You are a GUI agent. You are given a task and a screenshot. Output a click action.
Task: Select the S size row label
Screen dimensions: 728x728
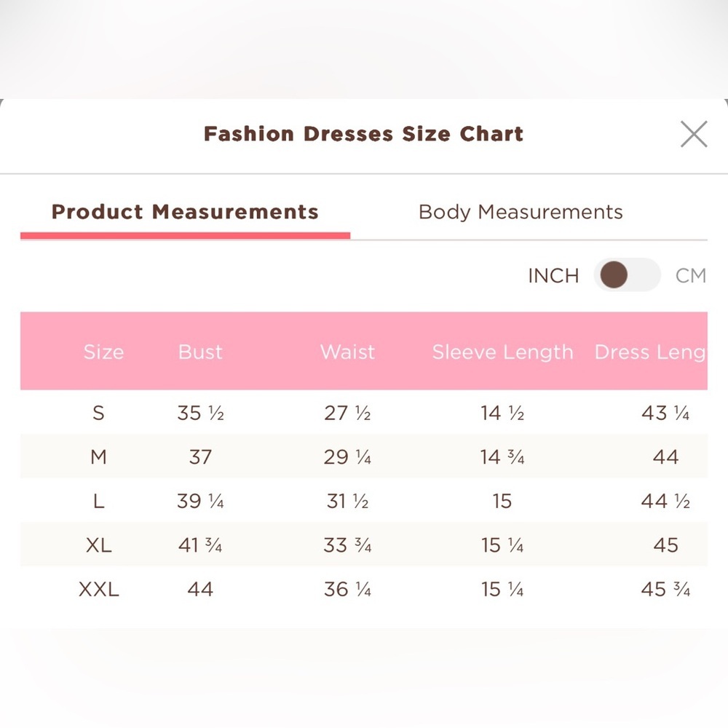(98, 413)
